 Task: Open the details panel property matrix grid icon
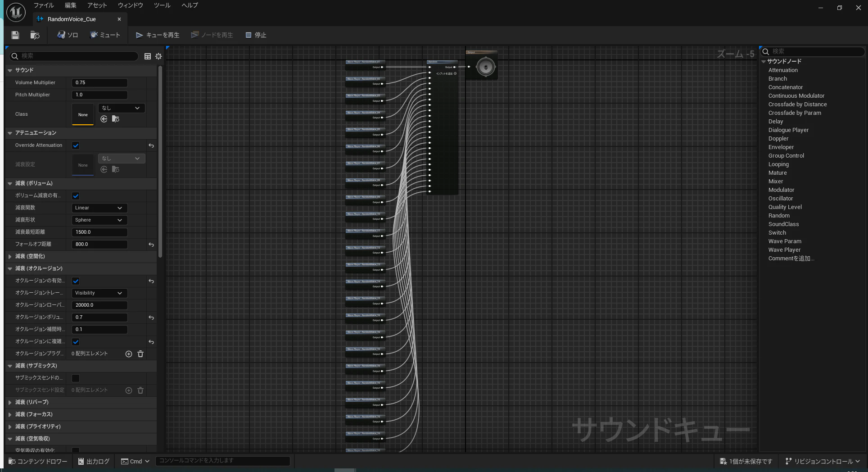(x=147, y=56)
